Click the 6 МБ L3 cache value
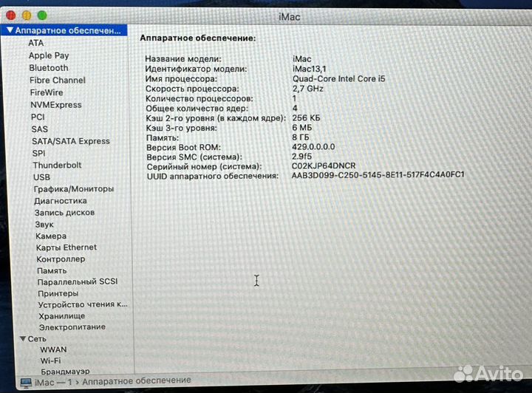The width and height of the screenshot is (532, 393). pos(302,128)
